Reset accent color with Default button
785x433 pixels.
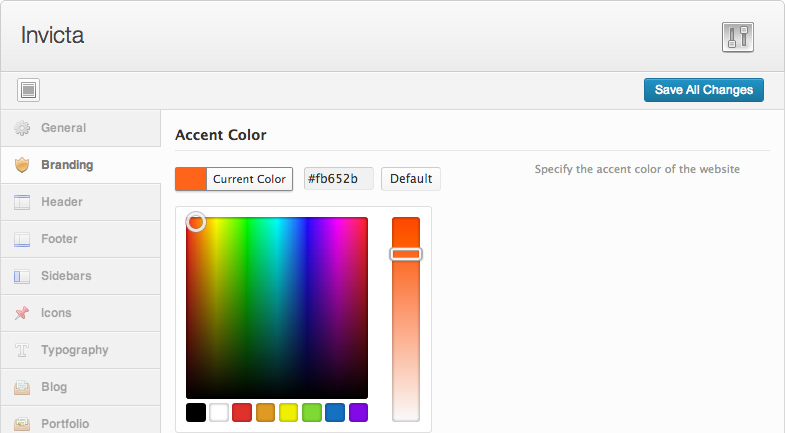pos(411,179)
